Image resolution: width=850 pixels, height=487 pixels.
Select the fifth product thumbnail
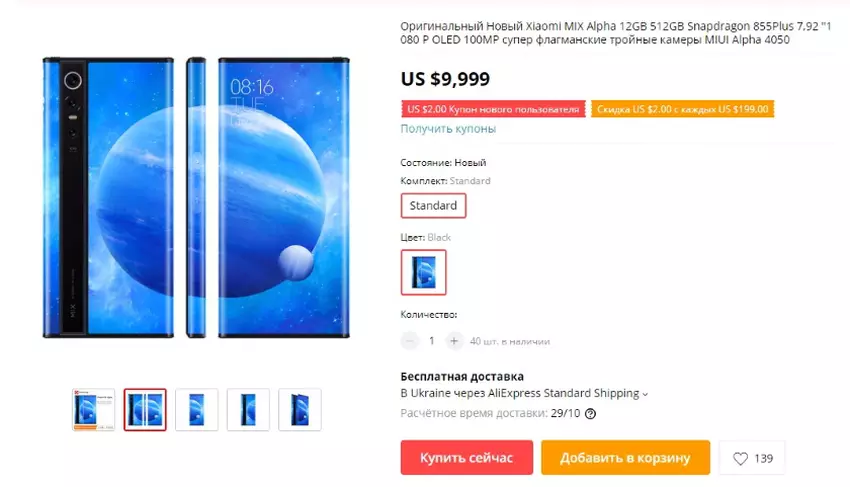click(x=300, y=410)
